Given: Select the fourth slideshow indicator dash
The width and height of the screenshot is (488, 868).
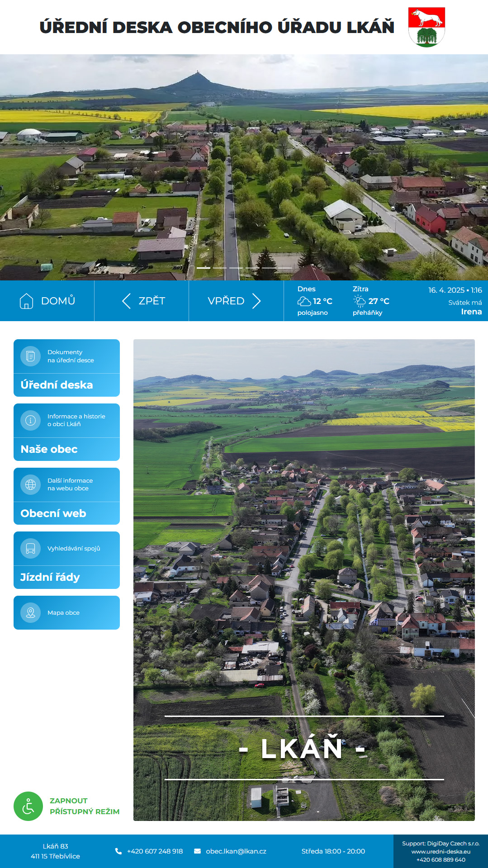Looking at the screenshot, I should pyautogui.click(x=252, y=268).
